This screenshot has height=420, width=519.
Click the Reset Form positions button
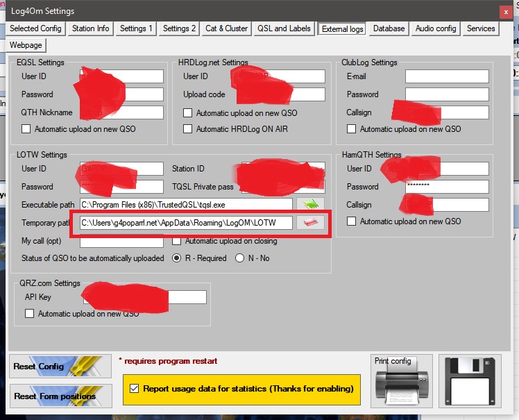point(61,396)
